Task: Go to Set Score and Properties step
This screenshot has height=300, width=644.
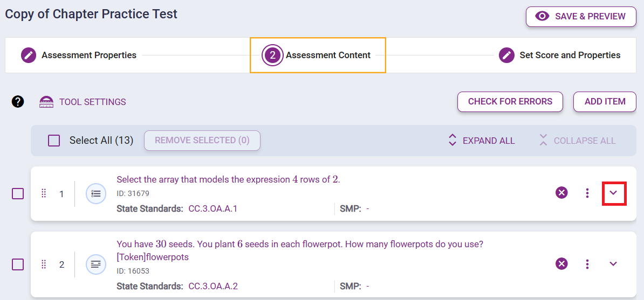Action: (559, 55)
